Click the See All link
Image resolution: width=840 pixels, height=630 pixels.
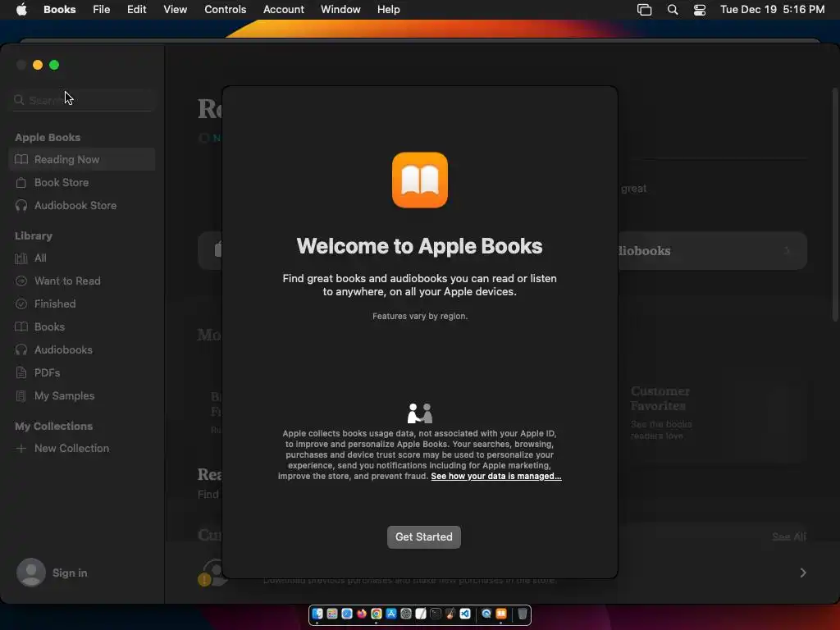point(788,536)
